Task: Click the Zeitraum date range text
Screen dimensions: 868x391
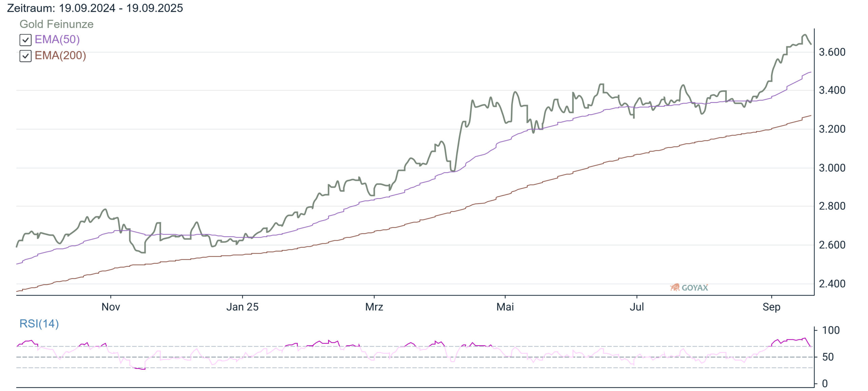Action: tap(95, 8)
